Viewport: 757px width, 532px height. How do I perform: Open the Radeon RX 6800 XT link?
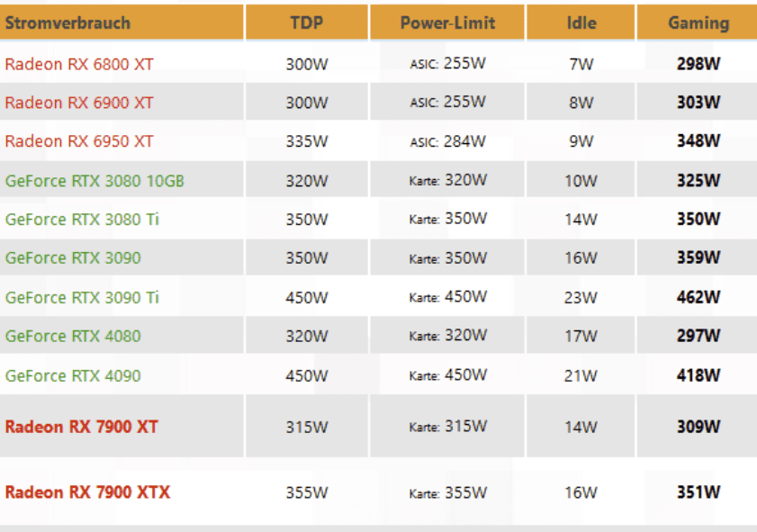pyautogui.click(x=79, y=64)
